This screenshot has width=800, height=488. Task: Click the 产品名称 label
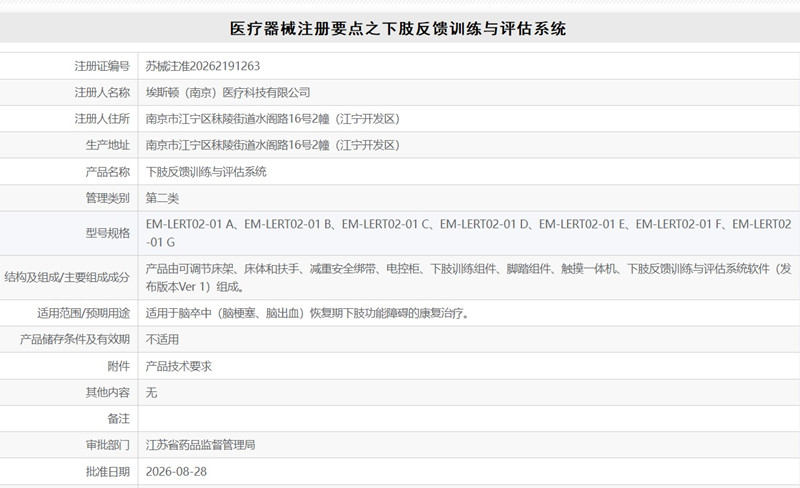pos(108,172)
